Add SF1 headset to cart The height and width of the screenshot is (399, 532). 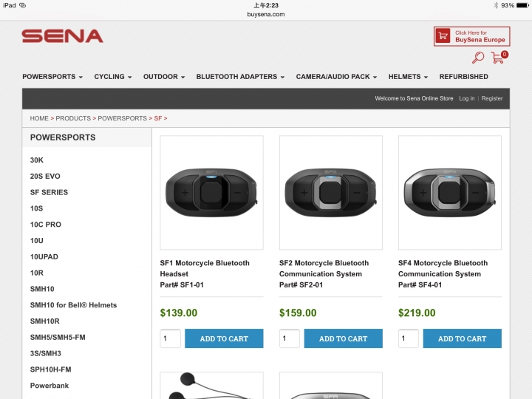pos(224,338)
